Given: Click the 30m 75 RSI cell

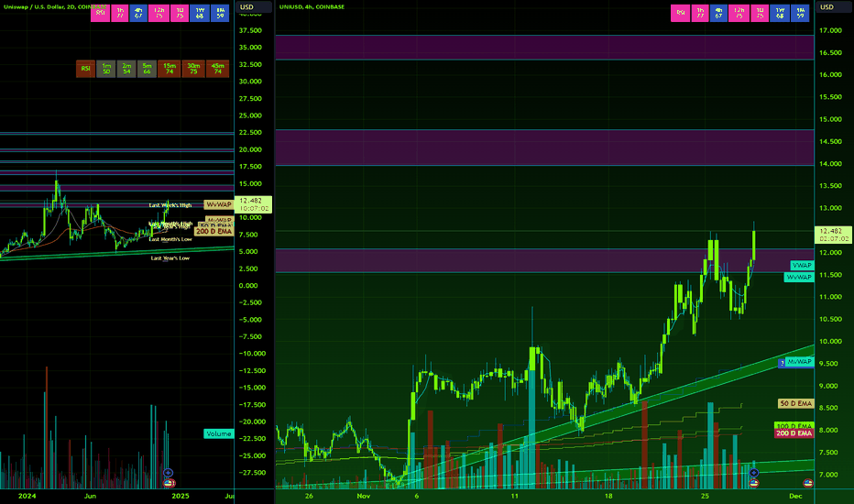Looking at the screenshot, I should (x=193, y=69).
